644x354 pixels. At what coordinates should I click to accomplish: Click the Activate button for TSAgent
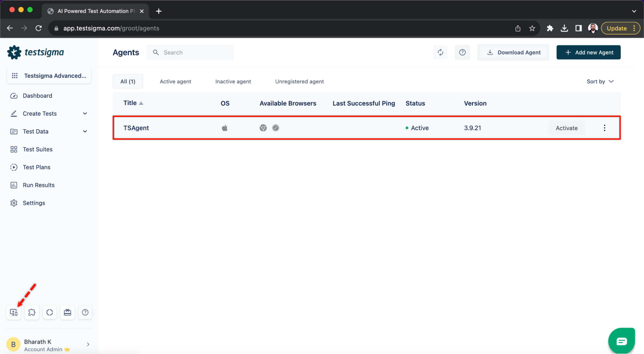[x=566, y=128]
